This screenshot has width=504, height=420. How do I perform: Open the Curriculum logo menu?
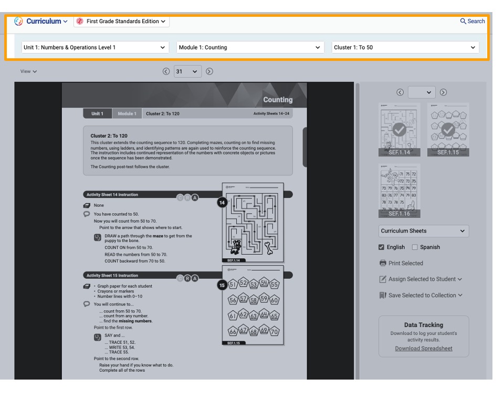tap(19, 21)
